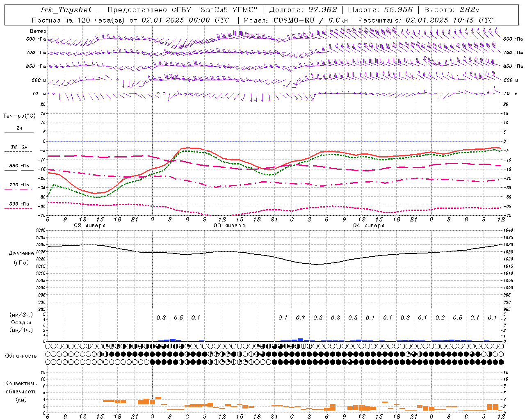Viewport: 525px width, 420px height.
Task: Click the 850 гПа legend entry in temperature panel
Action: [x=19, y=166]
